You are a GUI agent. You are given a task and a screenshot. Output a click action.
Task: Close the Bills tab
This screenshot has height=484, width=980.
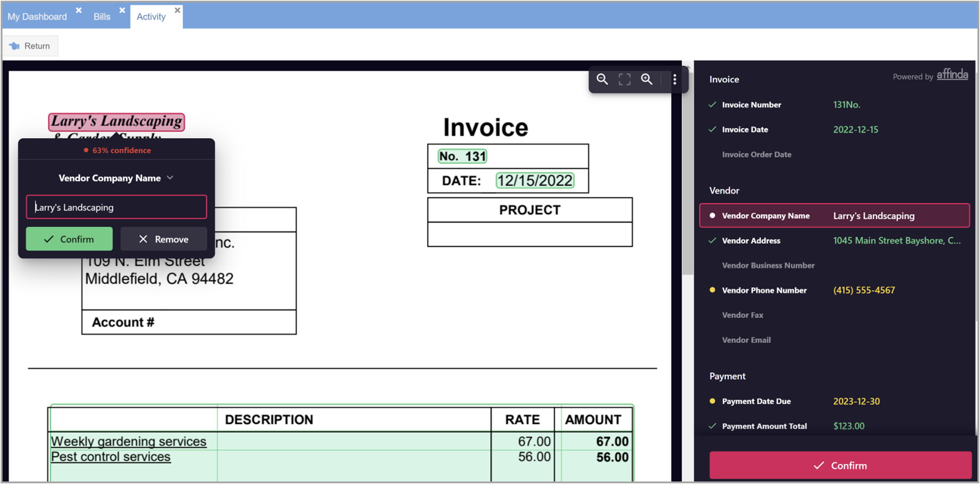click(x=122, y=10)
